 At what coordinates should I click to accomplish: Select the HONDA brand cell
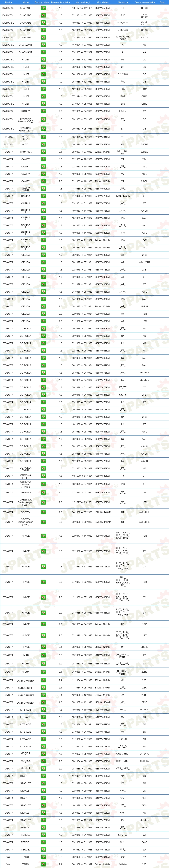tap(8, 137)
